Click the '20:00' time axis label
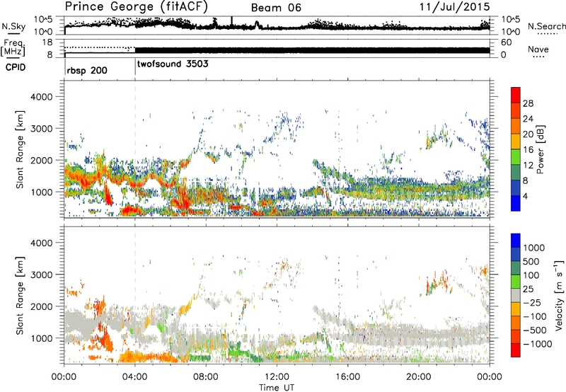566x392 pixels. [419, 377]
